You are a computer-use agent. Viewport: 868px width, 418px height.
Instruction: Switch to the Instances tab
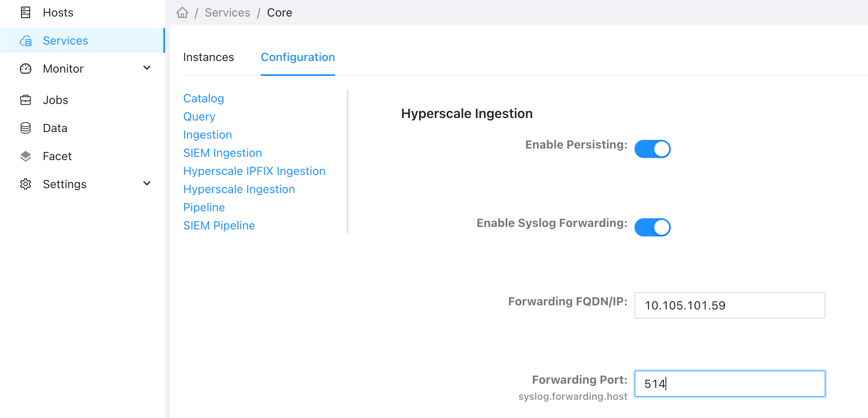[x=208, y=57]
